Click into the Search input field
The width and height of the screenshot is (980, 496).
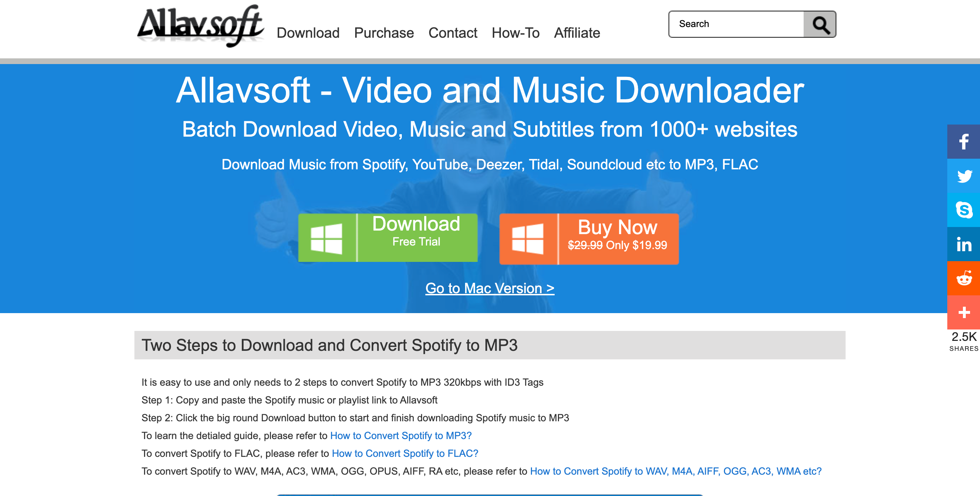point(736,24)
